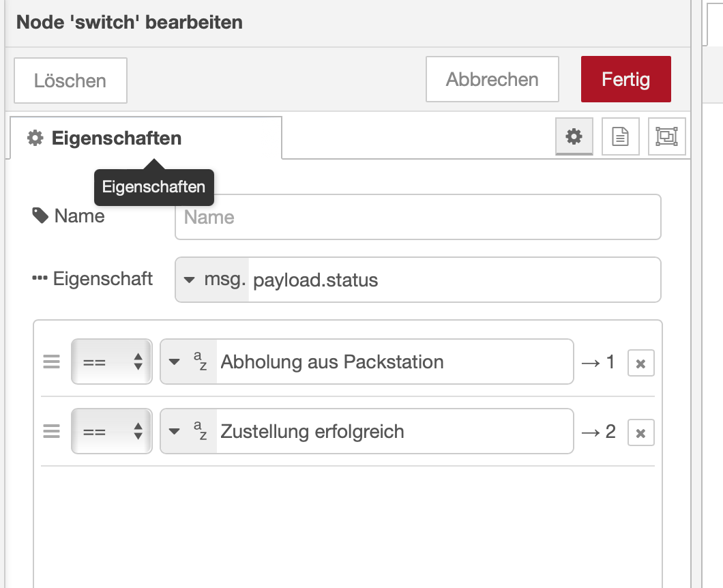Open operator dropdown for second rule
Screen dimensions: 723x588
click(x=112, y=432)
